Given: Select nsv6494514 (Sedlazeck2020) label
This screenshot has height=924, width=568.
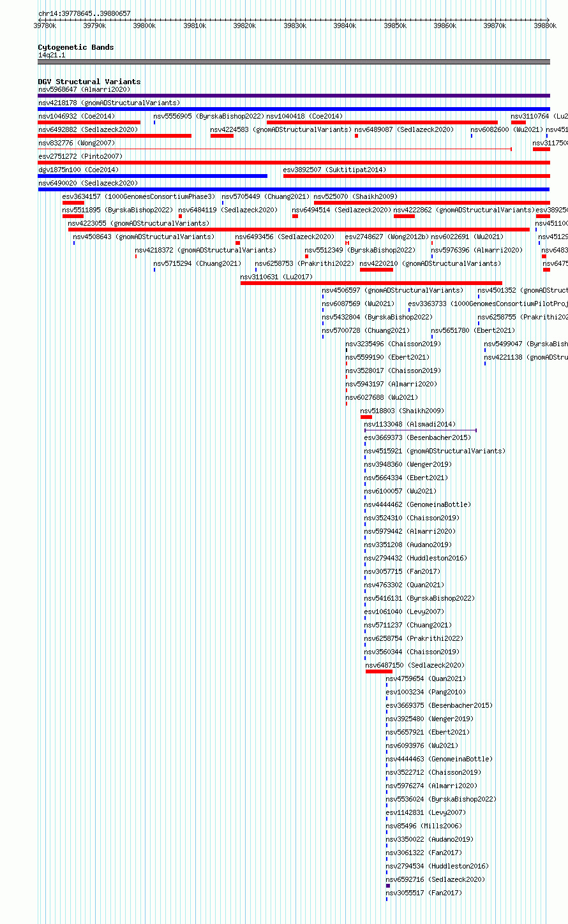Looking at the screenshot, I should 342,210.
